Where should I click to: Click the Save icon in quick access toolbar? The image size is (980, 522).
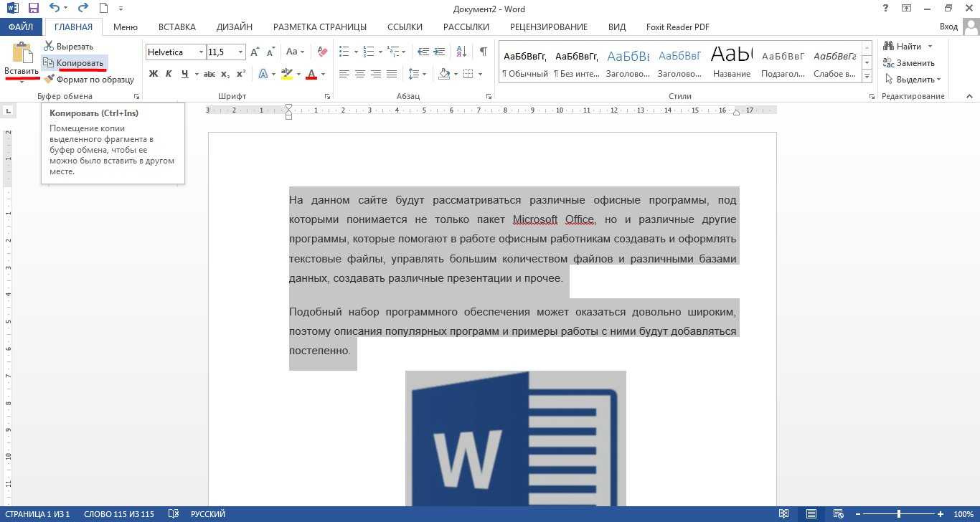[33, 9]
